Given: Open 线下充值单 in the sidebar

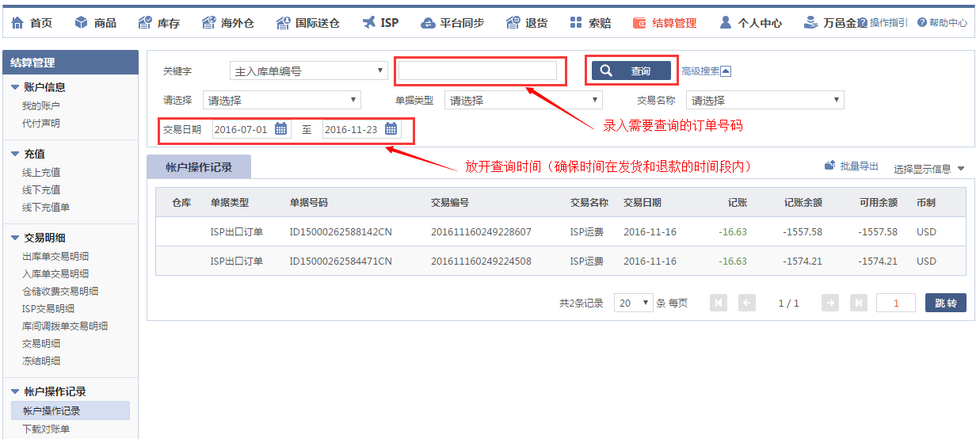Looking at the screenshot, I should [46, 207].
